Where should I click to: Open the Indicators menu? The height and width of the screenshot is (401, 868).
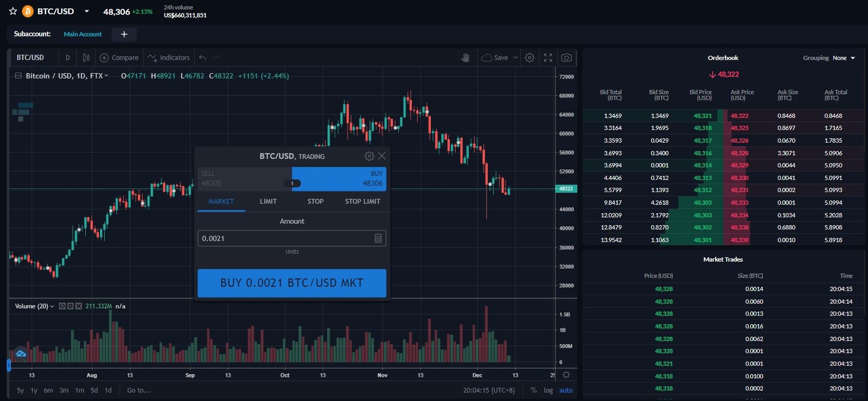pyautogui.click(x=169, y=57)
